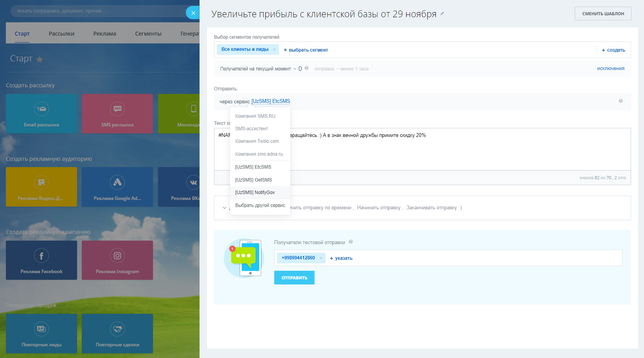Select '[UzSMS] NotifyGov' service
644x358 pixels.
260,192
